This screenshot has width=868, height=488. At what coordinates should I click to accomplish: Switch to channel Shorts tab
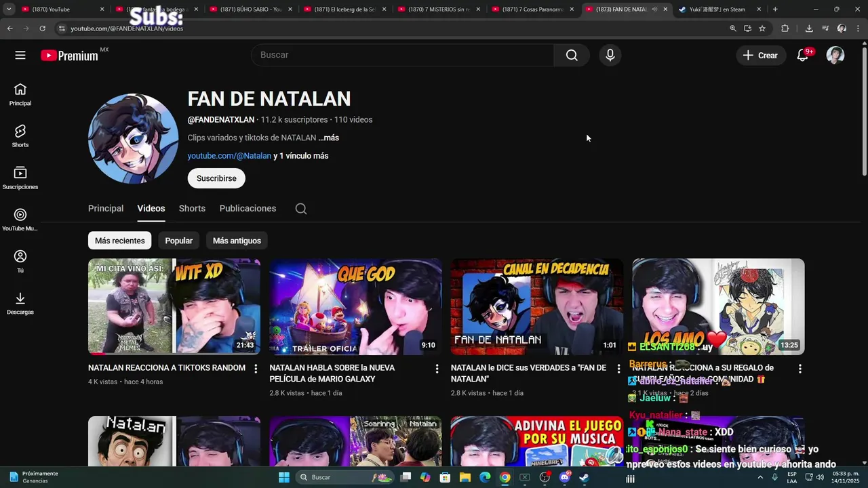pyautogui.click(x=192, y=209)
